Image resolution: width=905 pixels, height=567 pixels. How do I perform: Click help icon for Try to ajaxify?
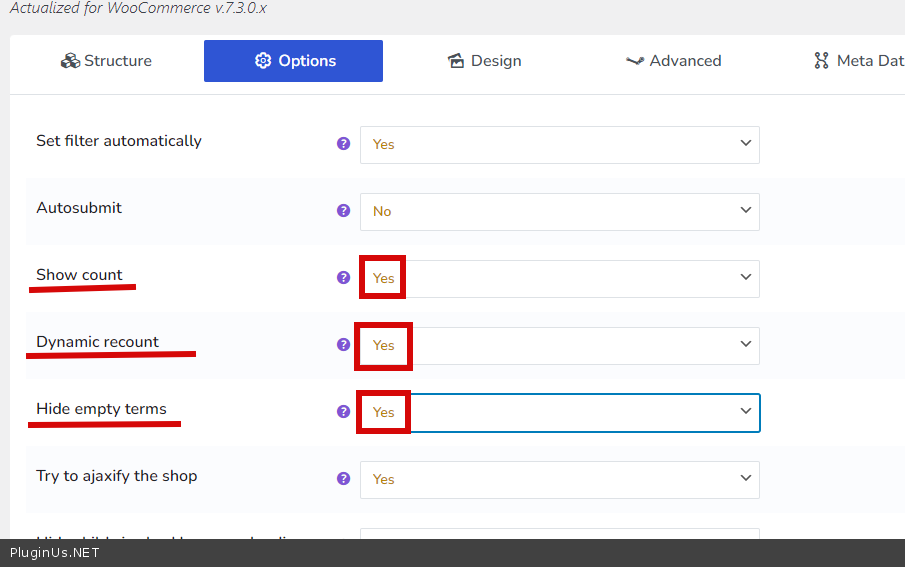click(344, 479)
